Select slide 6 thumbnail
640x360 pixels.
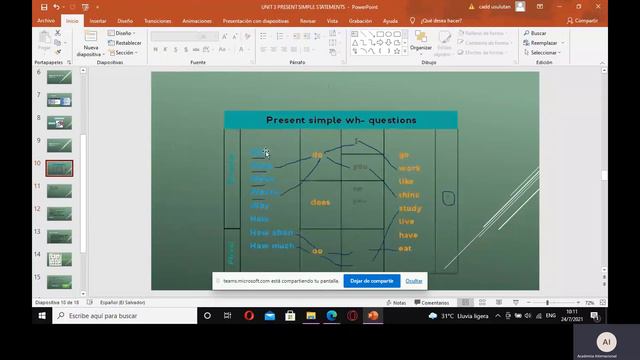point(59,77)
